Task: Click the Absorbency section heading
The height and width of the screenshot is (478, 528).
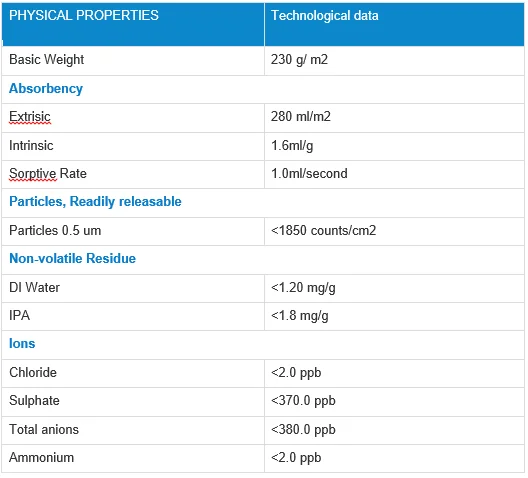Action: (46, 89)
